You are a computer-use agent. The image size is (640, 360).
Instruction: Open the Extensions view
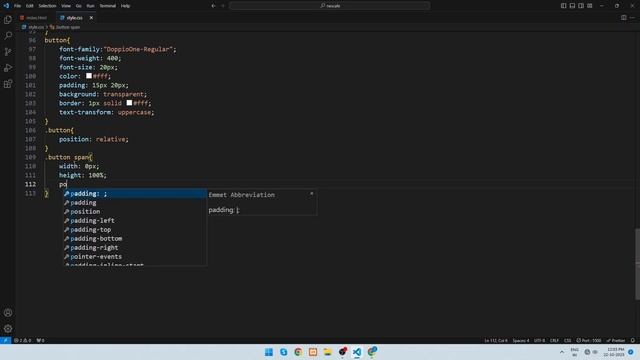point(8,84)
